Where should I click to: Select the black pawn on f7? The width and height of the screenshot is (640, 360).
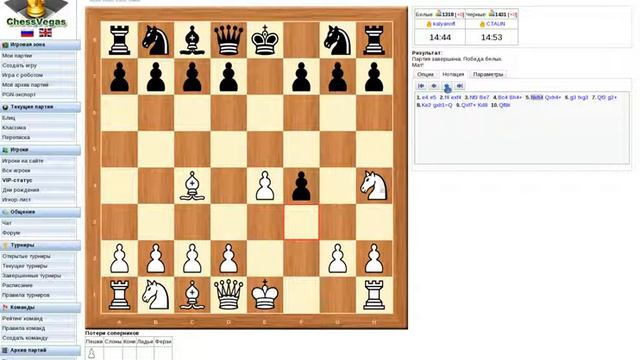point(301,76)
